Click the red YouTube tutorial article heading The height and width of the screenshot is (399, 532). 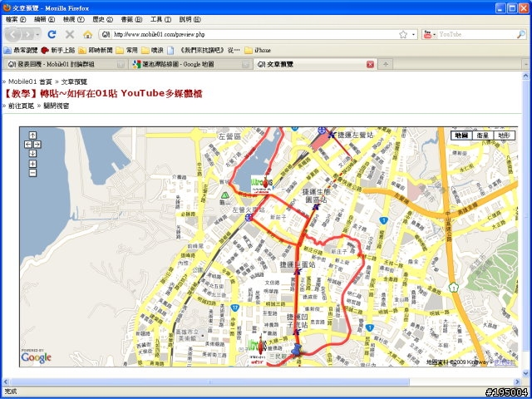(x=103, y=94)
